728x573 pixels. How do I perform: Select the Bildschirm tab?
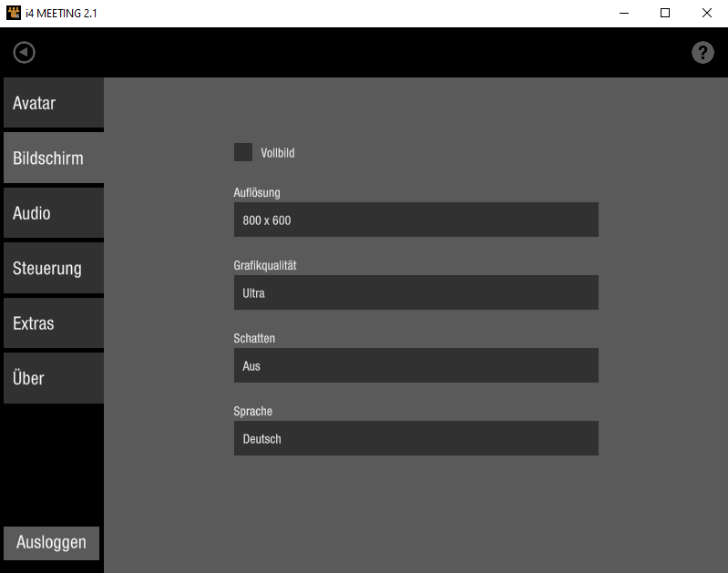[x=53, y=158]
